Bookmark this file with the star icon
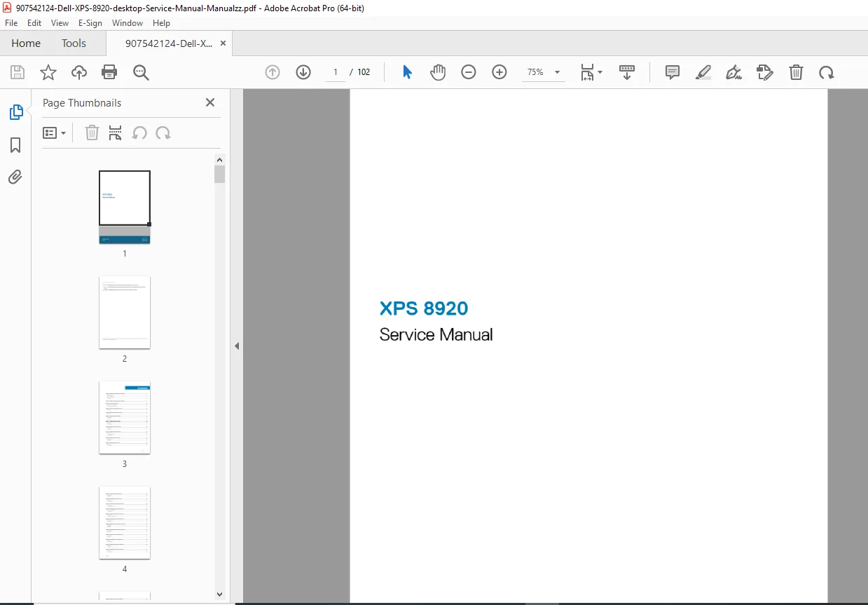The height and width of the screenshot is (605, 868). 48,72
